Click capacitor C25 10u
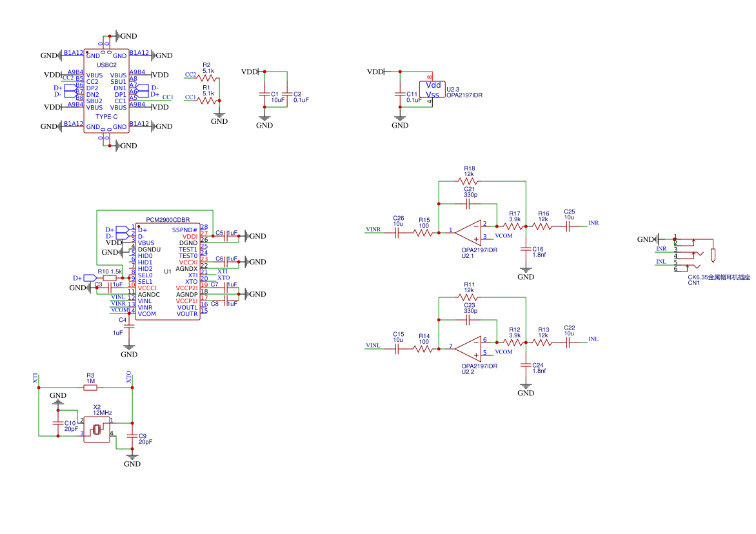This screenshot has height=534, width=756. click(x=568, y=226)
